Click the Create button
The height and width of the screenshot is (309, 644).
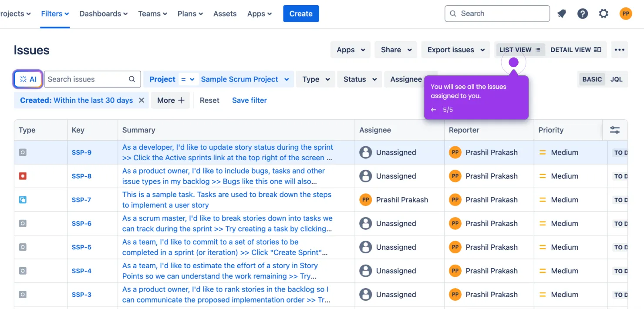pyautogui.click(x=301, y=13)
